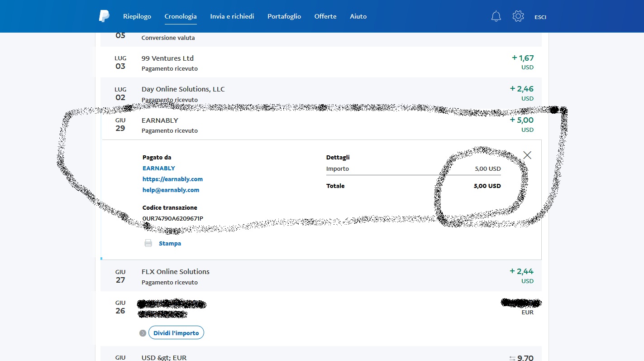Click the EARNABLY payer link
The width and height of the screenshot is (644, 361).
click(159, 168)
